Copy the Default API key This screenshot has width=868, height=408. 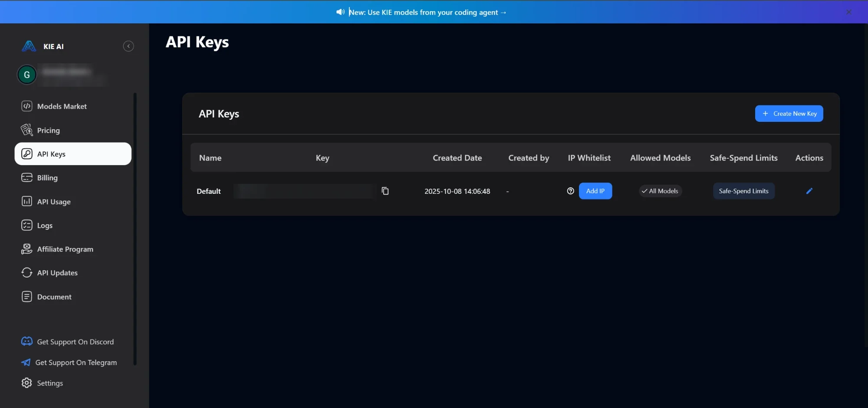385,191
